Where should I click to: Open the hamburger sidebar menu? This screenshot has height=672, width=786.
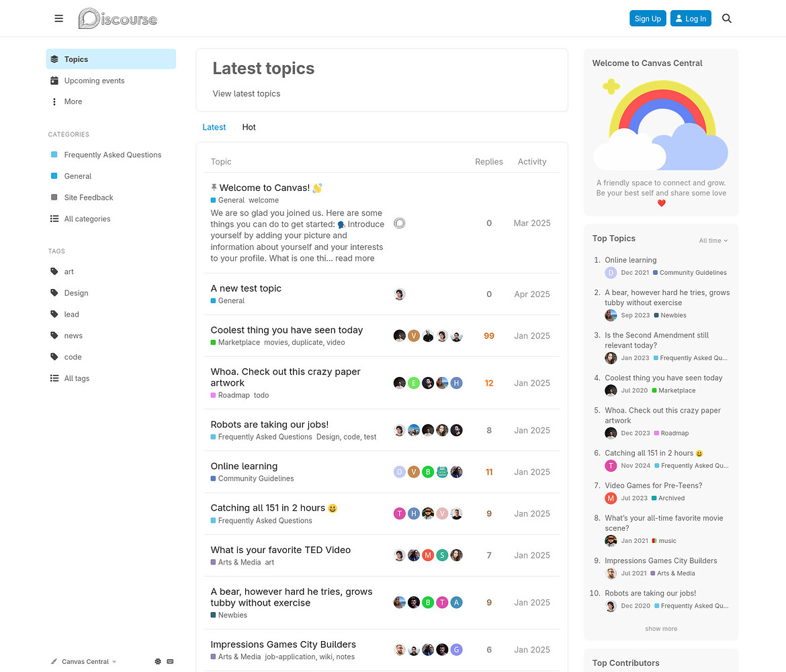pos(59,19)
